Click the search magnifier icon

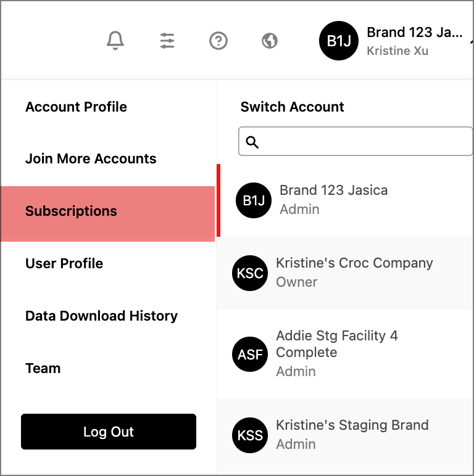coord(252,142)
